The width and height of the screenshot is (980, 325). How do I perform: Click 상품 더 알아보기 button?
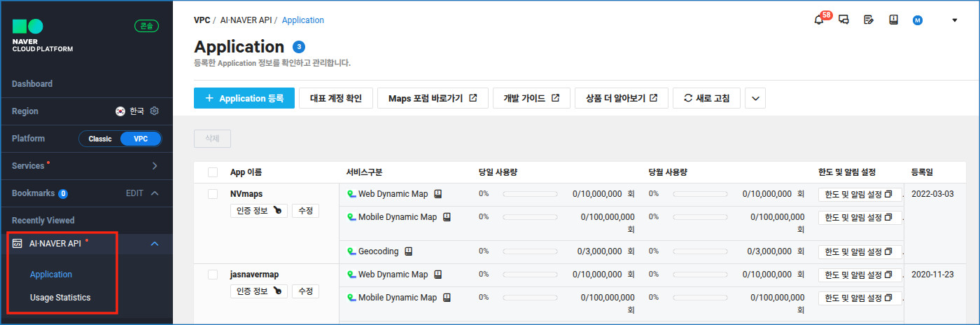point(622,99)
